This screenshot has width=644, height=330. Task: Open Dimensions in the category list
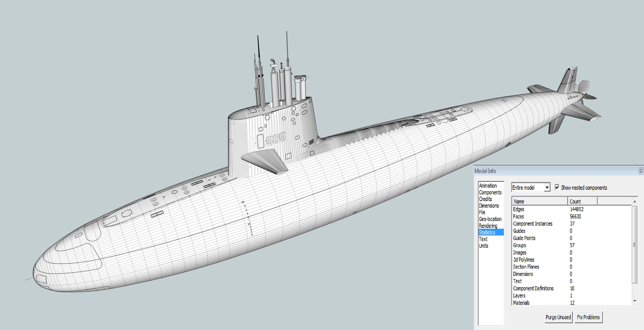pyautogui.click(x=488, y=206)
